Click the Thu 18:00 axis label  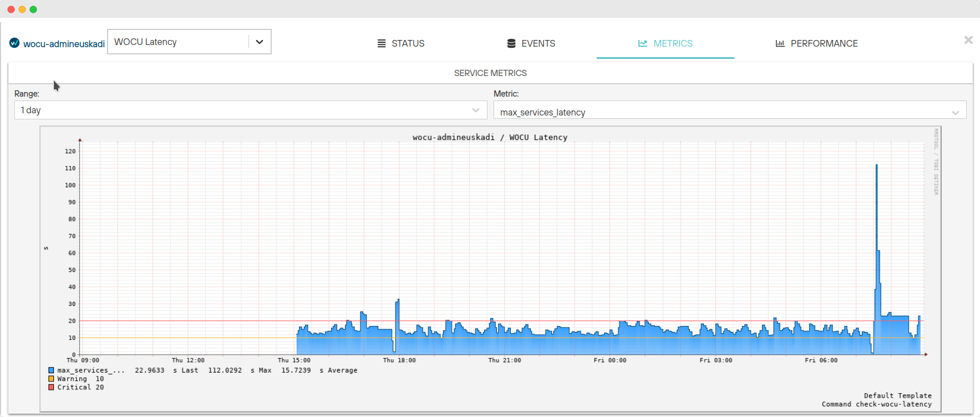(x=399, y=360)
